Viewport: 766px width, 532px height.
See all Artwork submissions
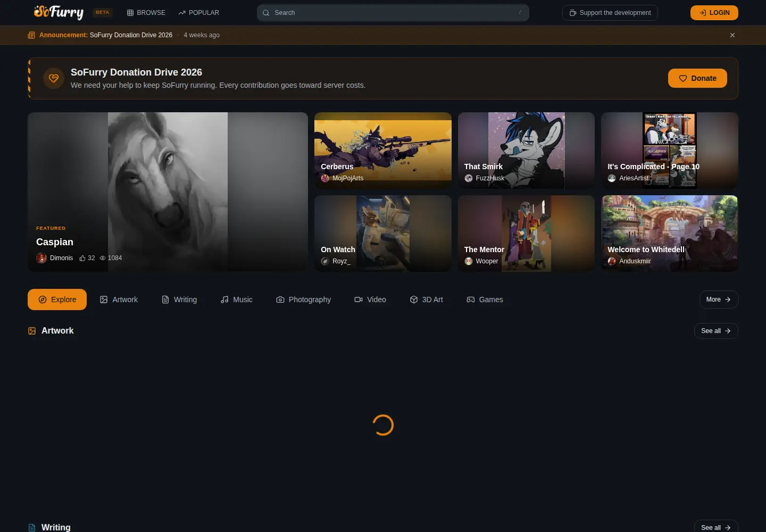point(716,331)
